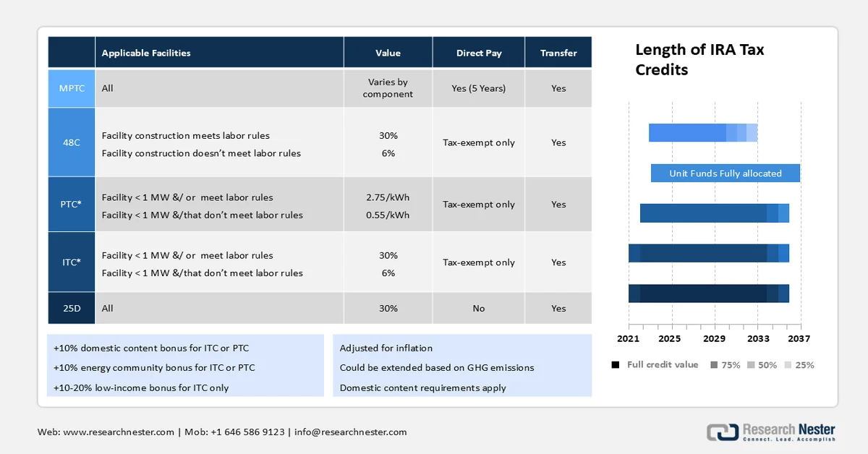Screen dimensions: 868x454
Task: Click the Unit Funds Fully allocated bar
Action: click(725, 174)
